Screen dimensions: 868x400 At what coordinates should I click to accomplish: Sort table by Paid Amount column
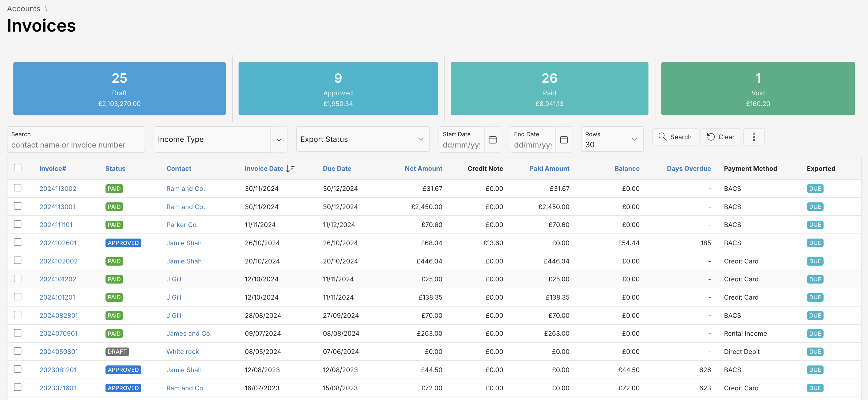(x=549, y=168)
